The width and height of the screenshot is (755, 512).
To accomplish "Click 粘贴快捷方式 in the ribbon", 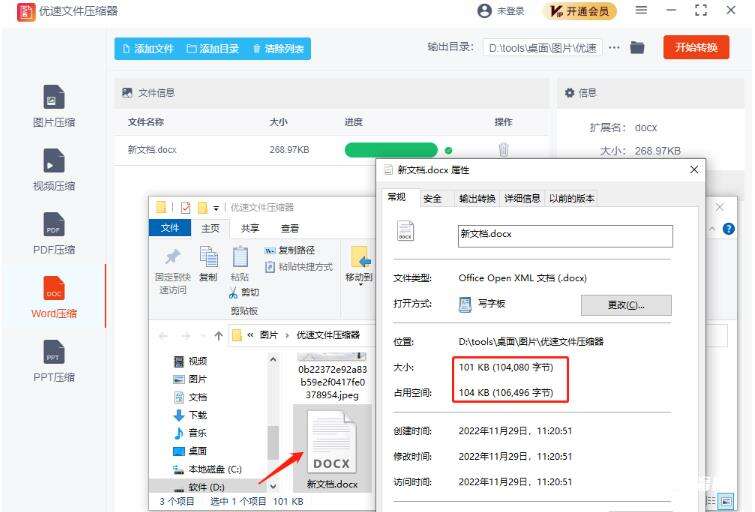I will click(299, 267).
